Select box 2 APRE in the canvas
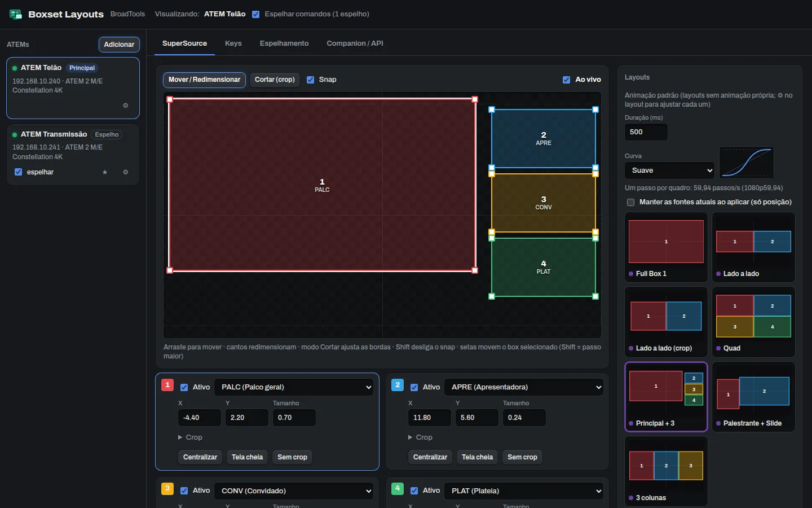The height and width of the screenshot is (508, 812). (544, 138)
